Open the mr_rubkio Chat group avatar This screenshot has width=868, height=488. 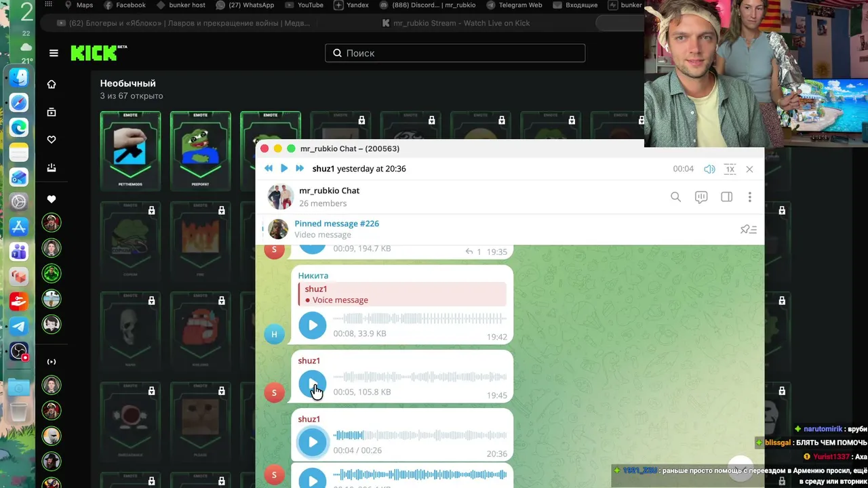[280, 197]
